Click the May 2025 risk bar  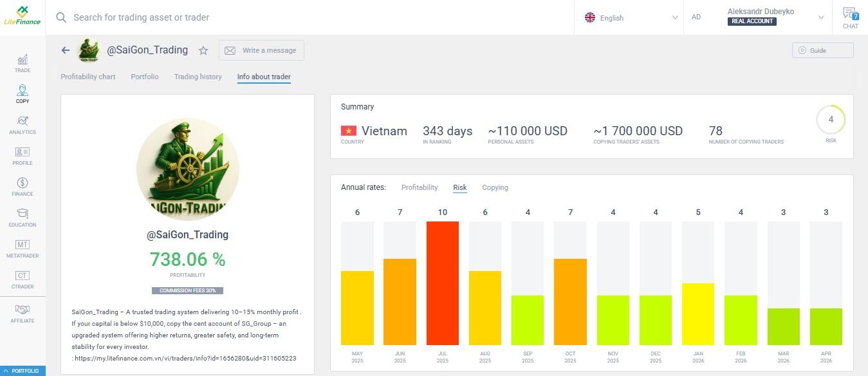[357, 308]
